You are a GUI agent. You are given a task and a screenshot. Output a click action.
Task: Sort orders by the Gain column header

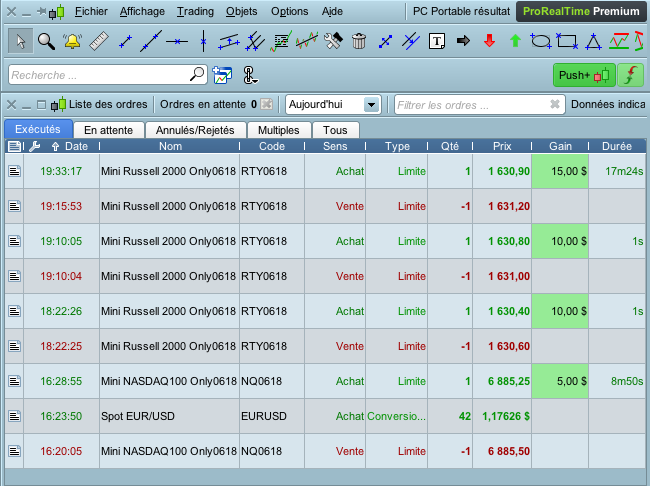click(x=560, y=146)
